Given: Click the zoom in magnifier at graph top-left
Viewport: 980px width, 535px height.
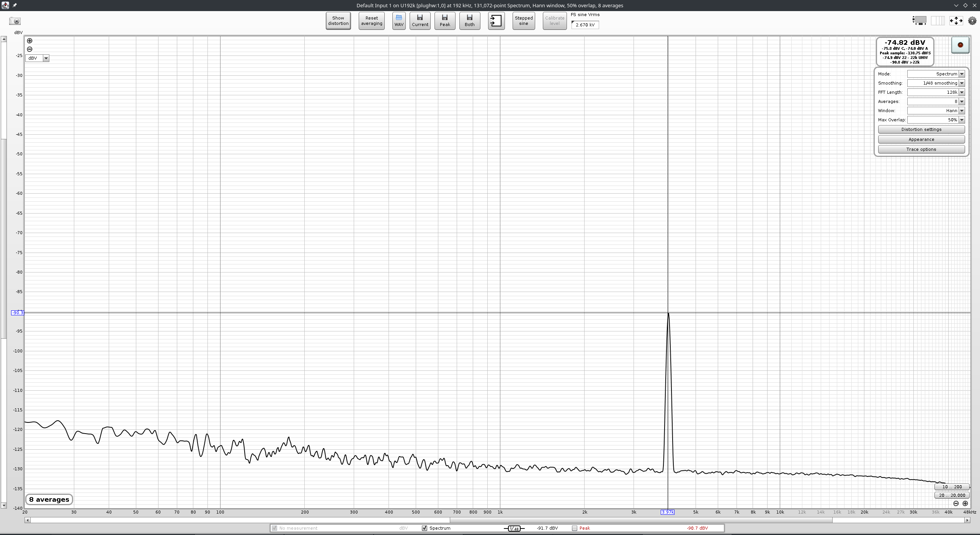Looking at the screenshot, I should [29, 41].
